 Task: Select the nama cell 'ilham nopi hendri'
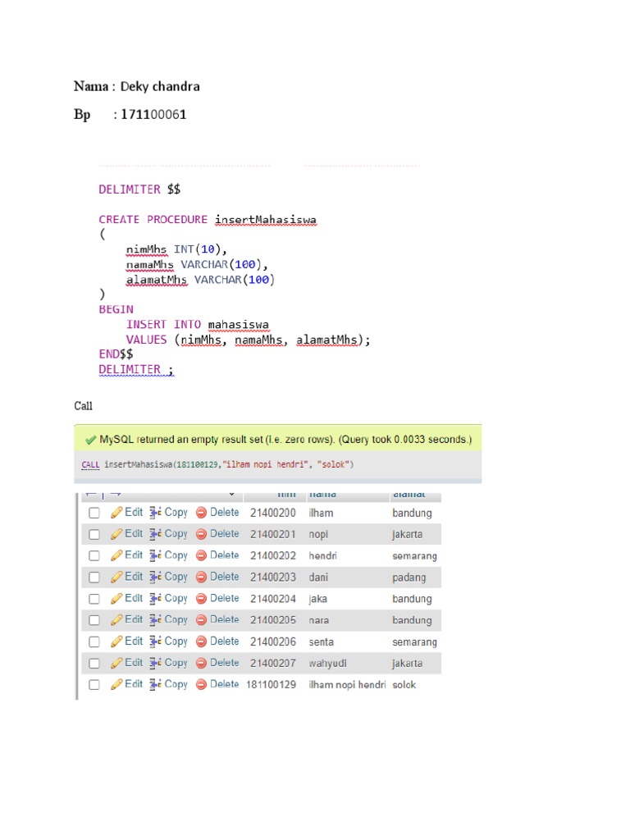(347, 685)
